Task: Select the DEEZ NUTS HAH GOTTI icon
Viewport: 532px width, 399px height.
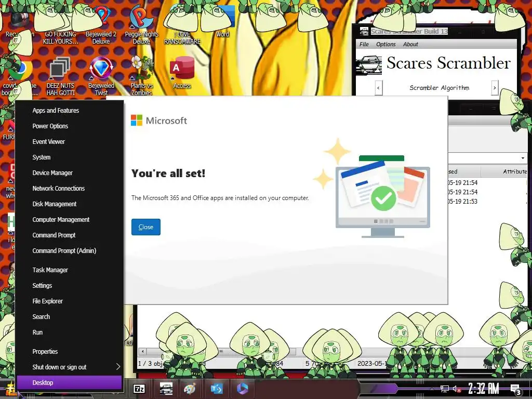Action: coord(60,76)
